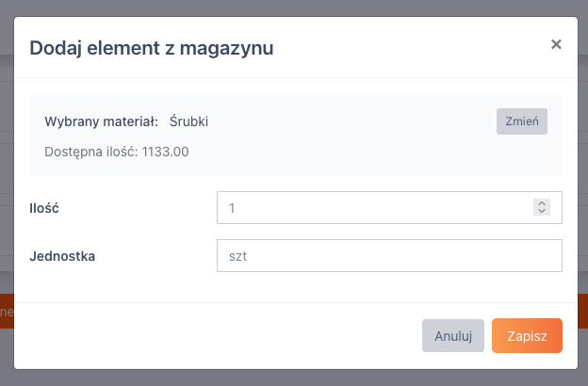Click the value 1 in the Ilość field

tap(233, 207)
